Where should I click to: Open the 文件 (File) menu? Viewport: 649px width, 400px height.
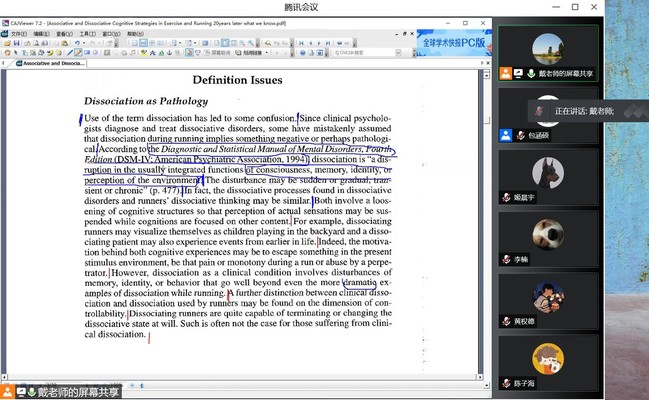coord(17,34)
